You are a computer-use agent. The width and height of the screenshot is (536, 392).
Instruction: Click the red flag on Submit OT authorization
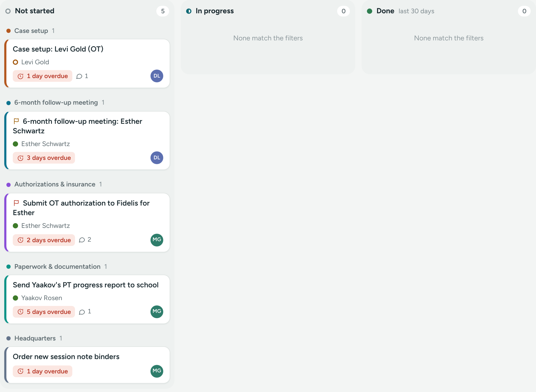coord(16,203)
